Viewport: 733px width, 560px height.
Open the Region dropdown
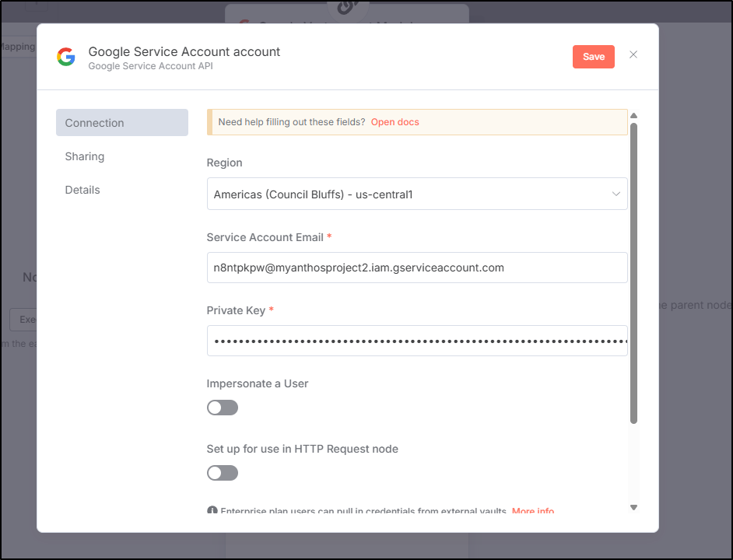click(x=417, y=194)
